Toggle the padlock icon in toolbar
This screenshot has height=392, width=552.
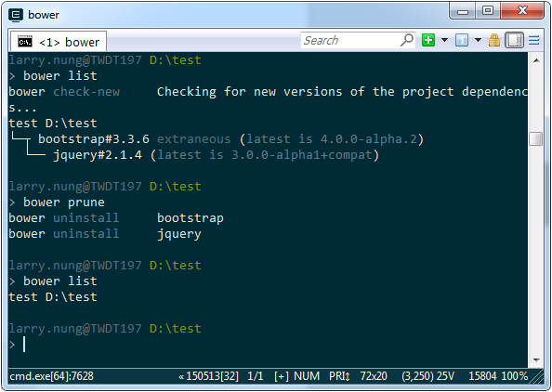(493, 40)
